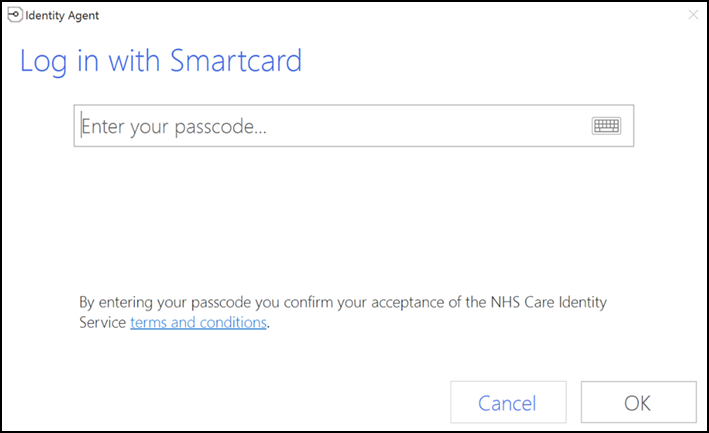This screenshot has height=433, width=709.
Task: Open the terms and conditions link
Action: pyautogui.click(x=198, y=322)
